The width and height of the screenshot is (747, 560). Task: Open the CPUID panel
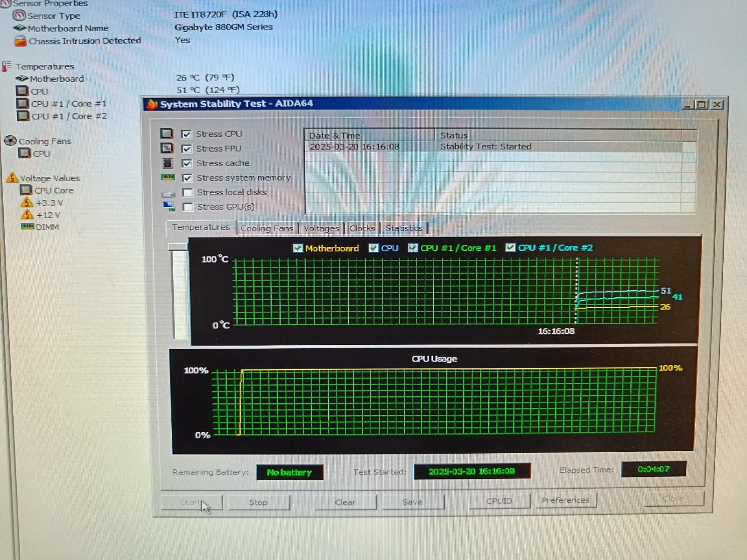coord(499,501)
